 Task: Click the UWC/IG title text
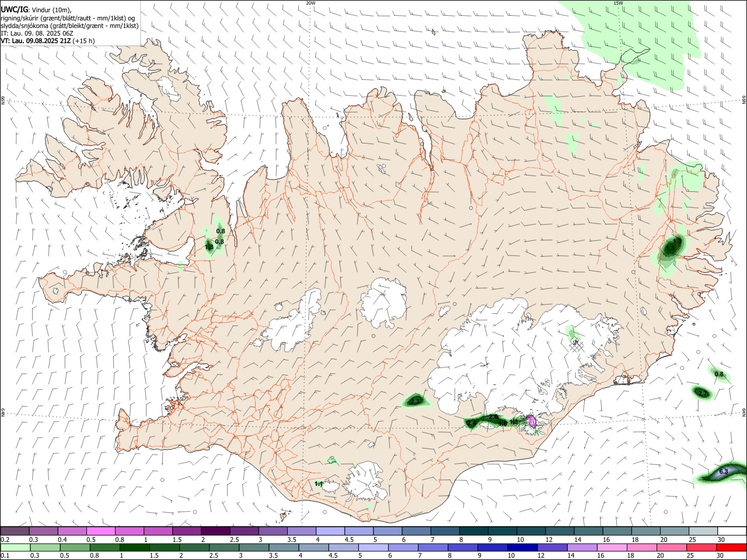(x=15, y=9)
